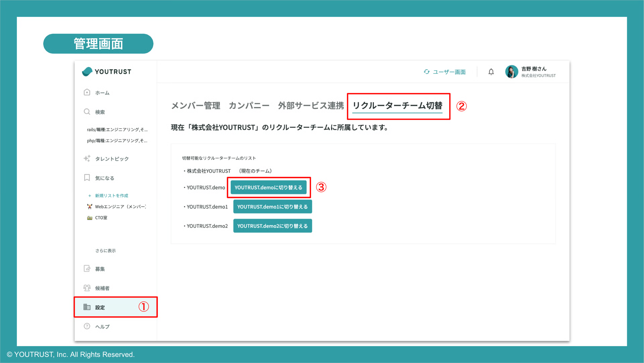Click the user avatar photo
The width and height of the screenshot is (644, 363).
pyautogui.click(x=512, y=72)
